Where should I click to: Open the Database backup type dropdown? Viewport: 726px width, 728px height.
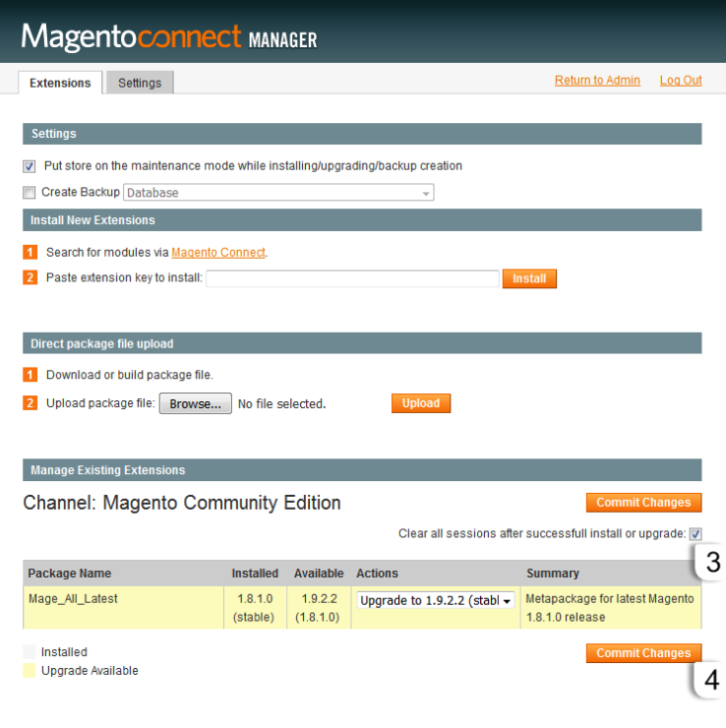point(278,192)
